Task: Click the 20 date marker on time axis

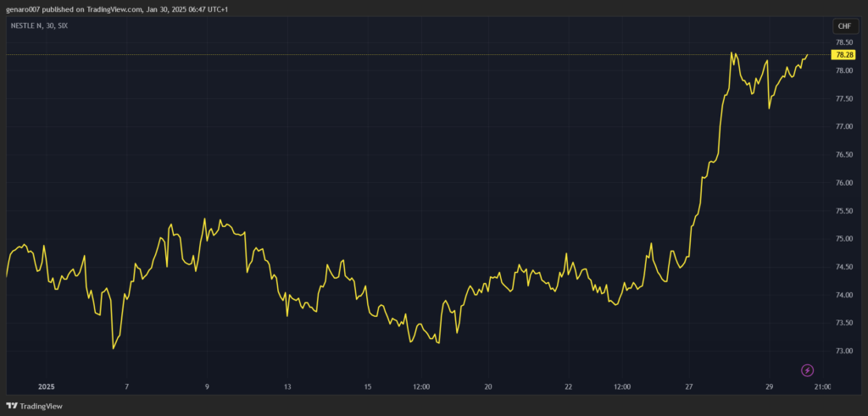Action: [488, 386]
